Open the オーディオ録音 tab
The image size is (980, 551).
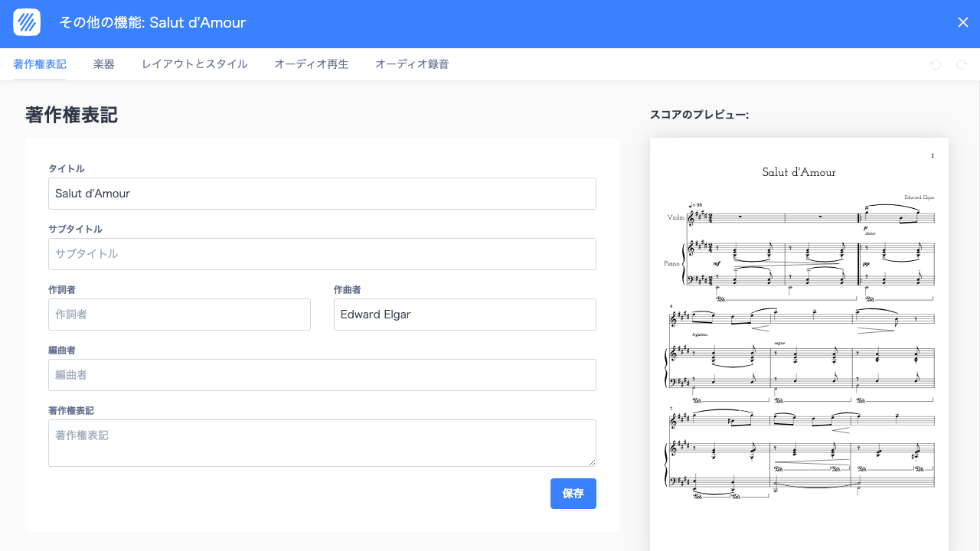coord(412,64)
